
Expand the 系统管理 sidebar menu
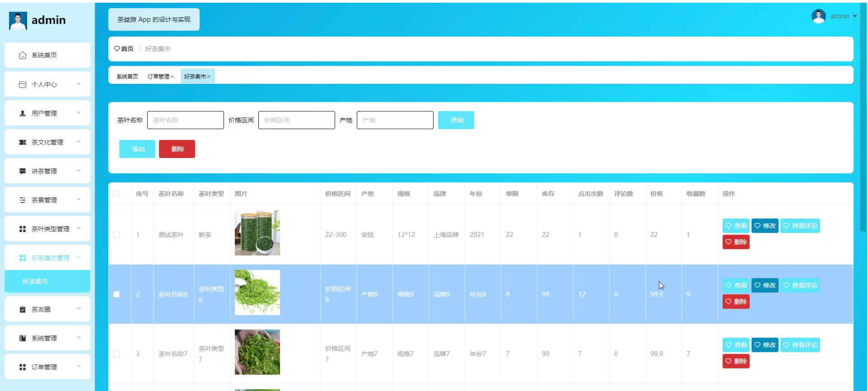[78, 337]
